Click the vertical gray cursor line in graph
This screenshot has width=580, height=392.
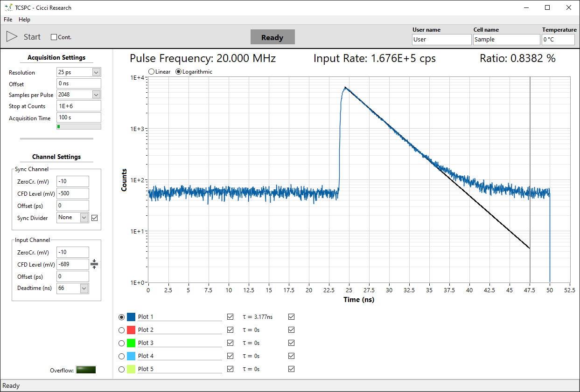click(x=530, y=179)
